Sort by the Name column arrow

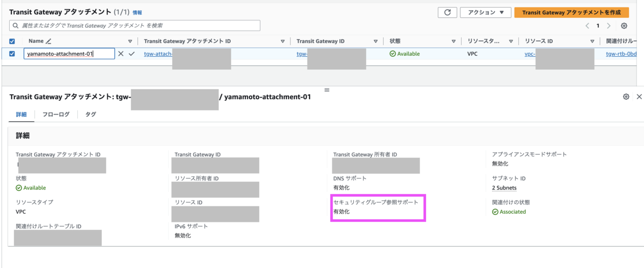pos(130,41)
